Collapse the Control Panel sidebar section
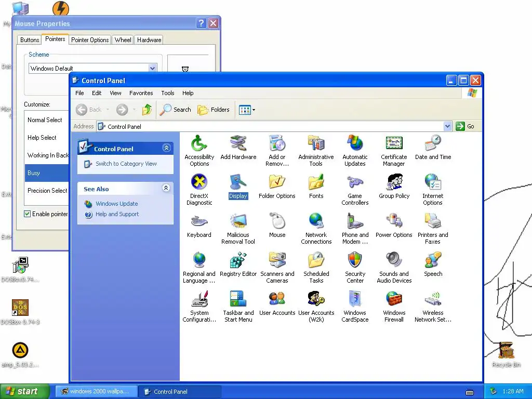The height and width of the screenshot is (399, 532). [166, 148]
